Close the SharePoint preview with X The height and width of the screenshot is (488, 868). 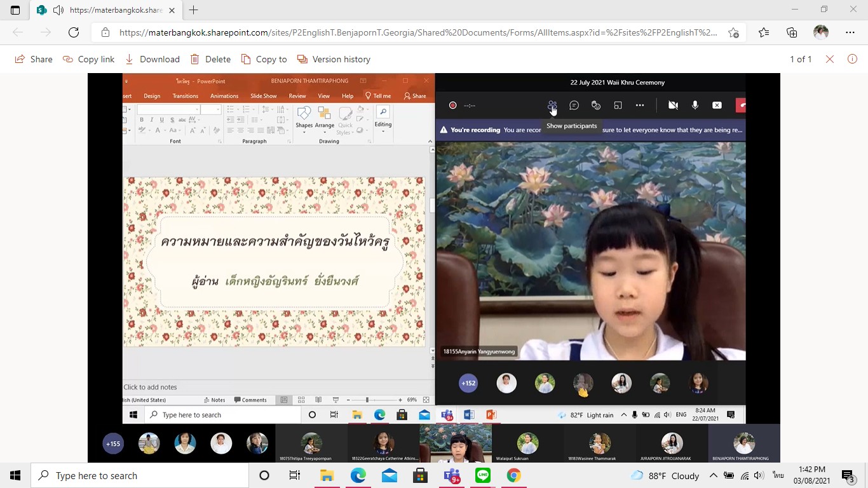coord(830,59)
